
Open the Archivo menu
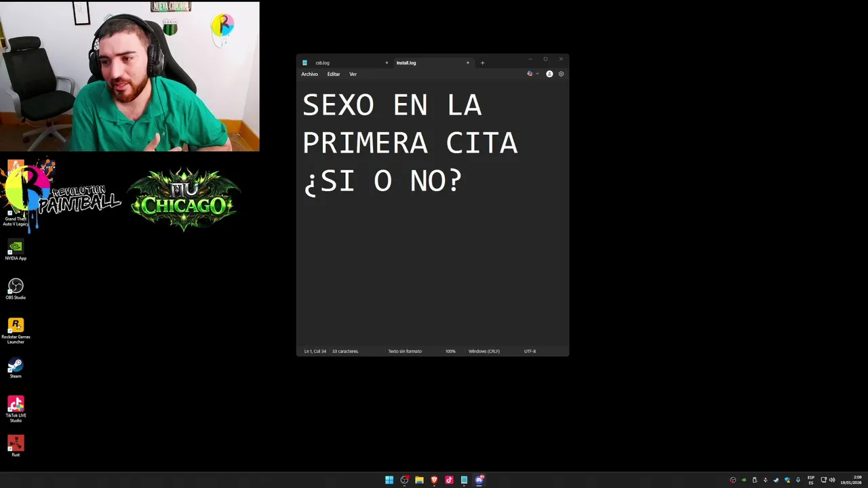tap(309, 74)
